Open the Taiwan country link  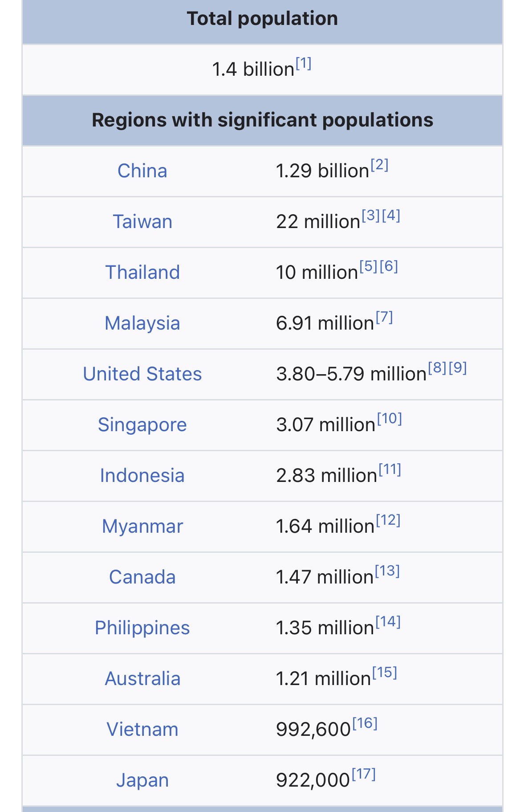[142, 222]
